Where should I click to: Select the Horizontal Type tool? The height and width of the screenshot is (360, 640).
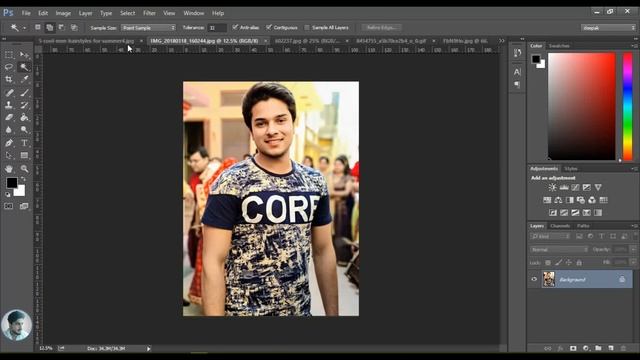click(x=24, y=143)
